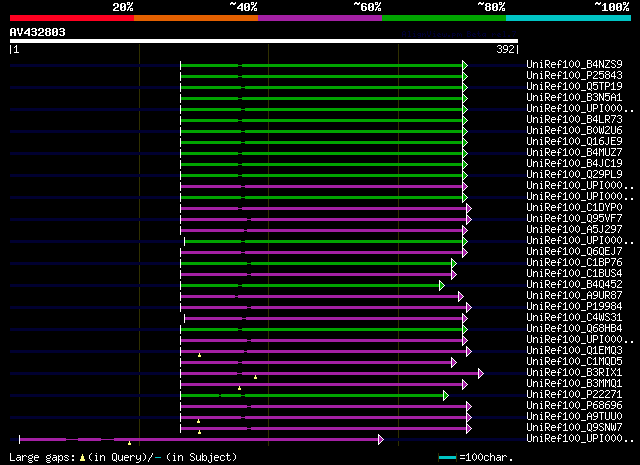This screenshot has height=465, width=640.
Task: Click the query end position 392
Action: (x=505, y=49)
